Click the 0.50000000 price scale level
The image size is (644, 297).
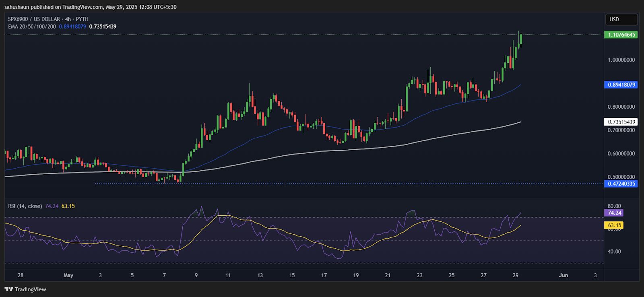621,177
